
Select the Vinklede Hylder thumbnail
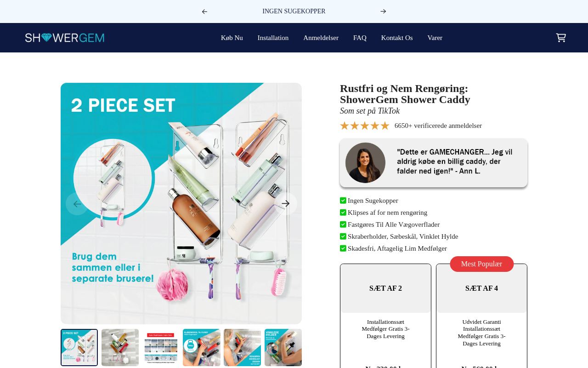283,347
